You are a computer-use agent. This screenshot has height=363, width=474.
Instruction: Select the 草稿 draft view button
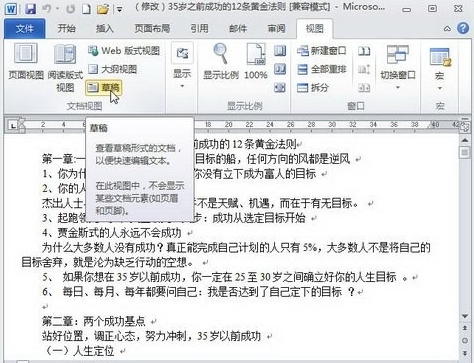[x=104, y=87]
